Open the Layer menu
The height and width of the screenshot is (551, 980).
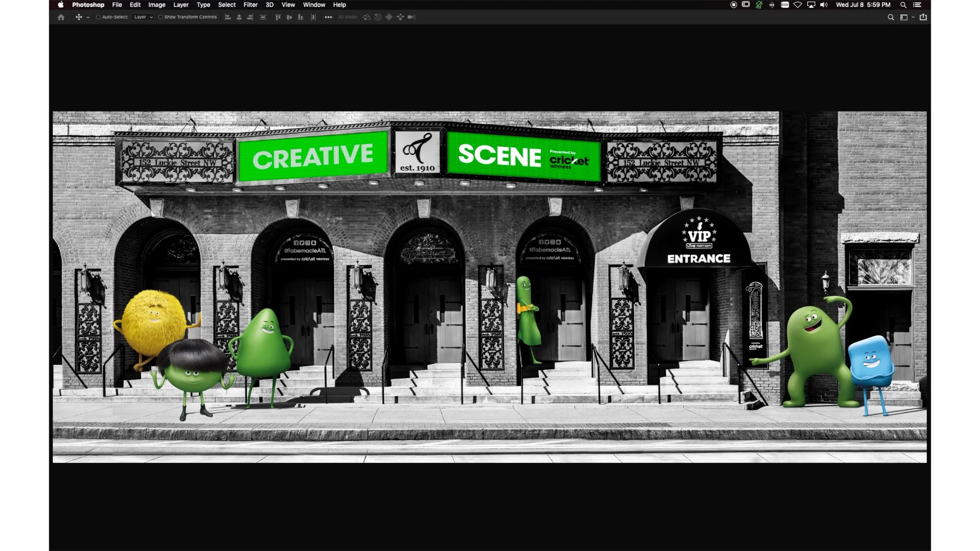pos(181,5)
